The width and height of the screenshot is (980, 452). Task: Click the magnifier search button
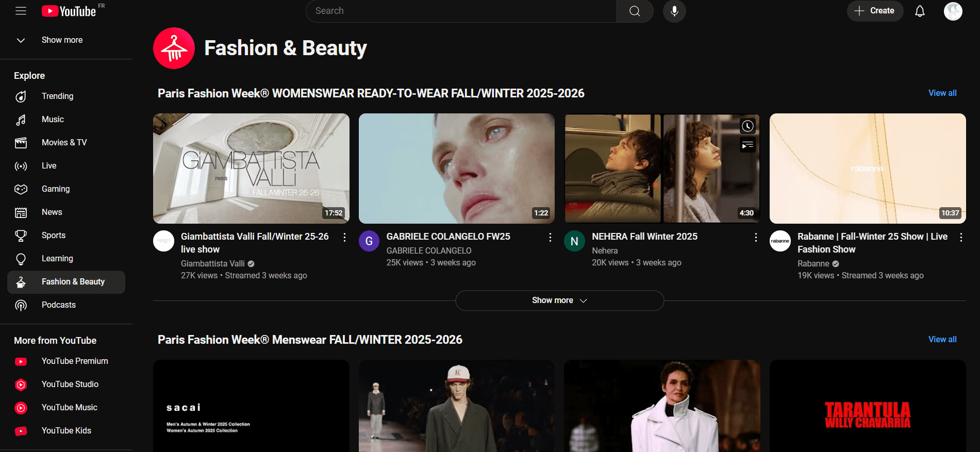tap(635, 11)
